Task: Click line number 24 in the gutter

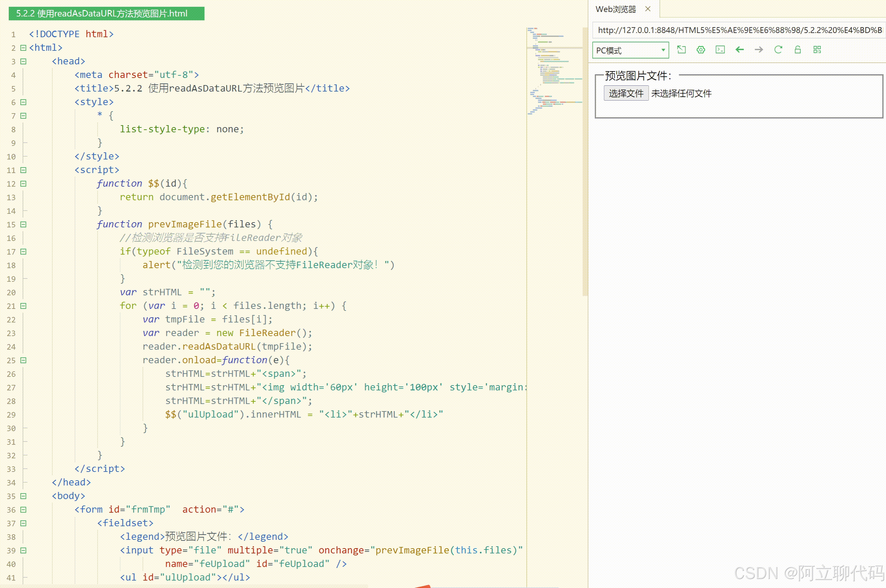Action: [x=11, y=347]
